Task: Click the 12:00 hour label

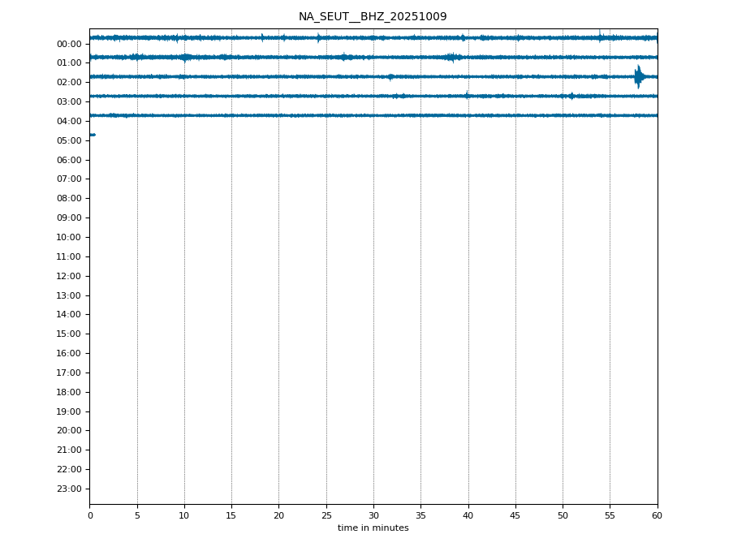Action: click(x=69, y=276)
